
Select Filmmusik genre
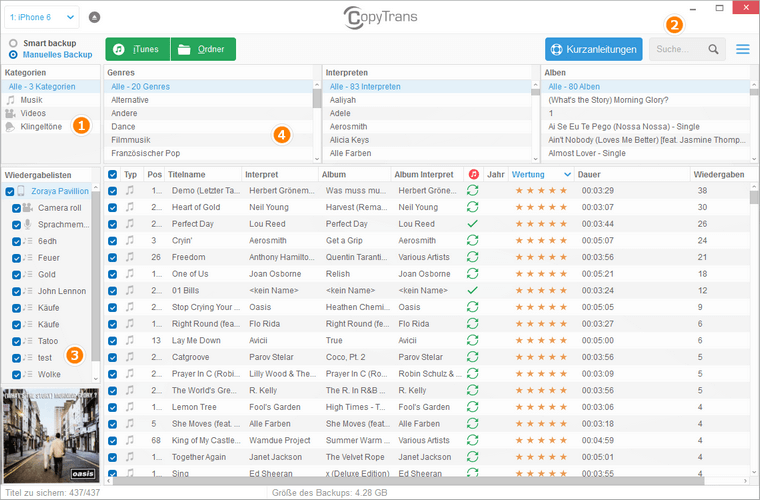click(x=208, y=140)
